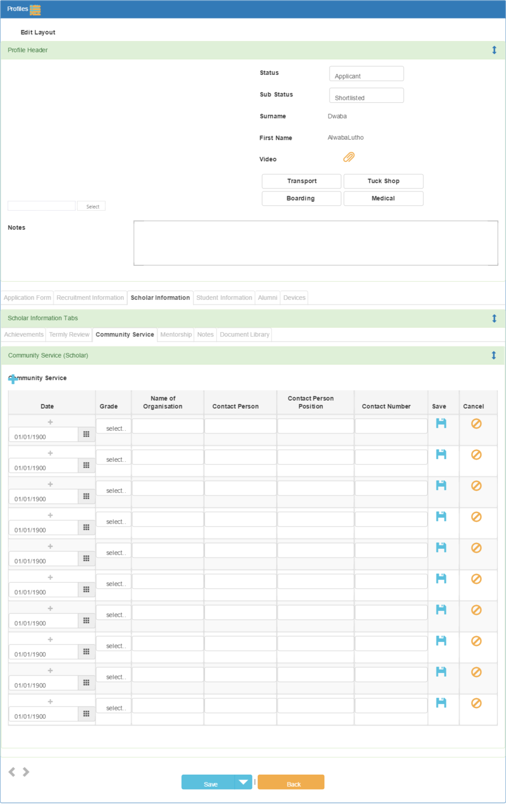Collapse the Scholar Information Tabs section
The width and height of the screenshot is (506, 812).
[494, 318]
